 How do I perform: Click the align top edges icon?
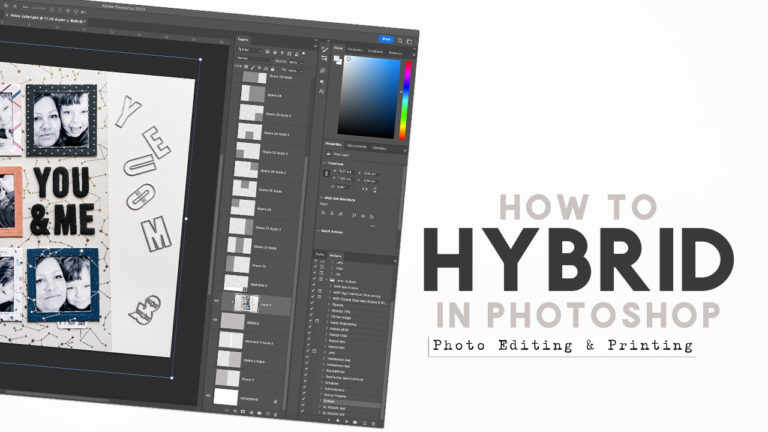pos(354,215)
